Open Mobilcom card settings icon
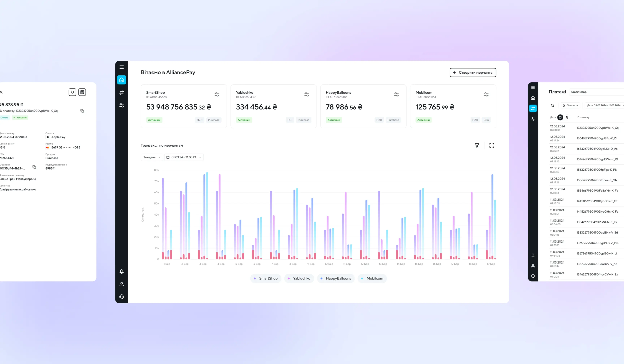The image size is (624, 364). tap(486, 94)
